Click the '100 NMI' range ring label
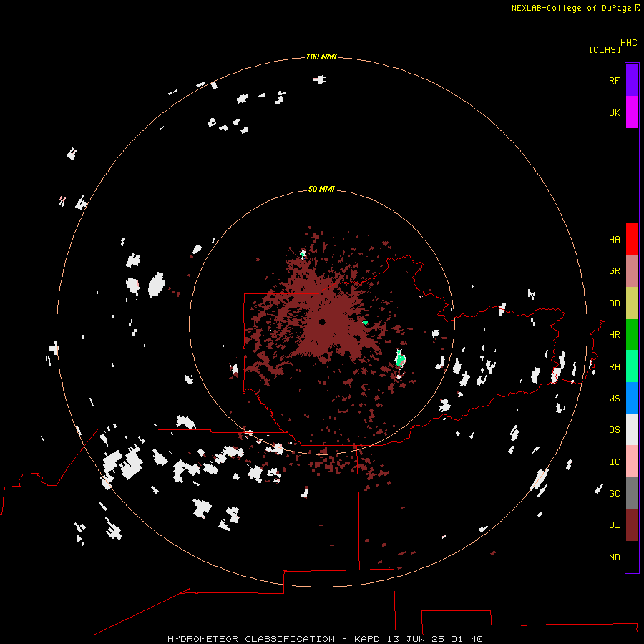Viewport: 644px width, 644px height. [x=321, y=57]
